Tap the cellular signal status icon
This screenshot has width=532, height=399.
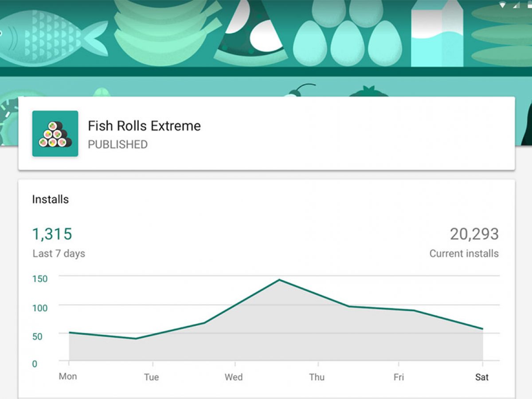tap(516, 5)
